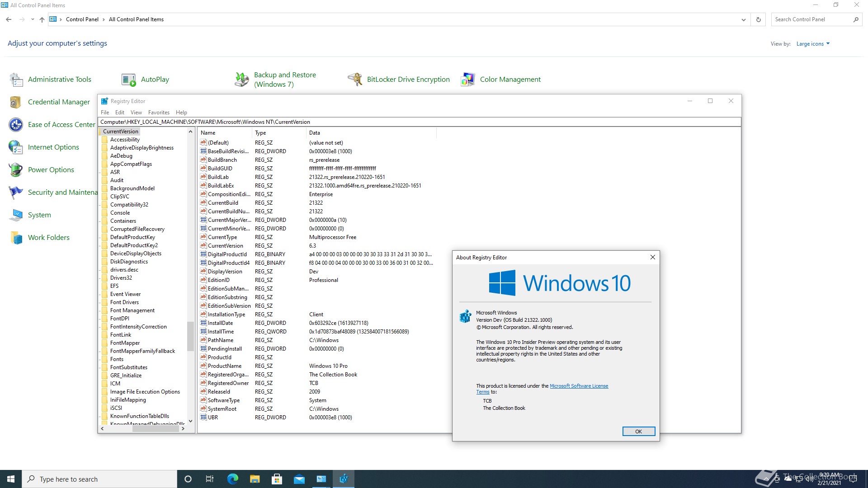Sort registry values by Type column

pos(279,133)
